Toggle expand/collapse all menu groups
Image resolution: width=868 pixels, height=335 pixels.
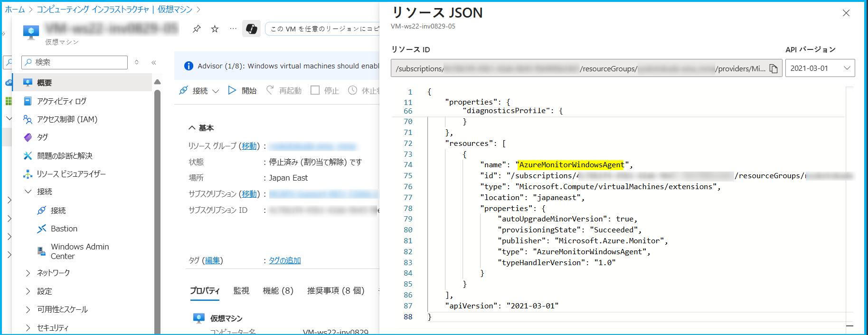pyautogui.click(x=137, y=62)
